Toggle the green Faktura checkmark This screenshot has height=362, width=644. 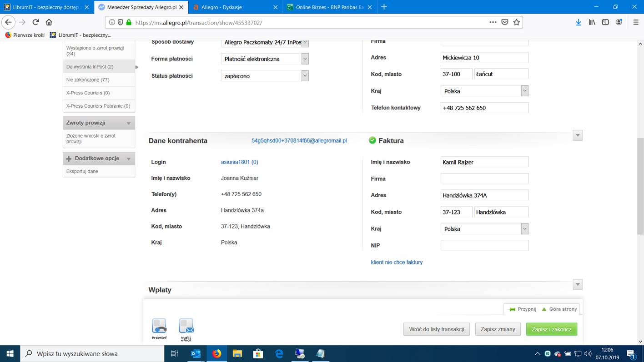[372, 140]
